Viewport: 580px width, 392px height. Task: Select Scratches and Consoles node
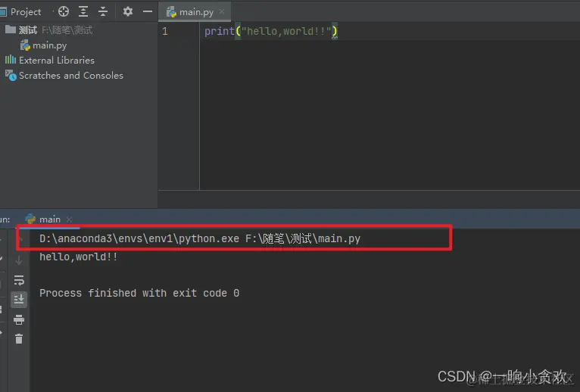[x=64, y=76]
